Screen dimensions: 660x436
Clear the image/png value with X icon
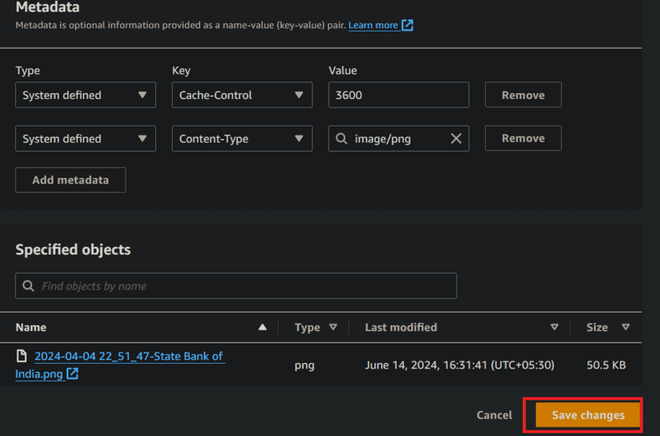(x=456, y=139)
